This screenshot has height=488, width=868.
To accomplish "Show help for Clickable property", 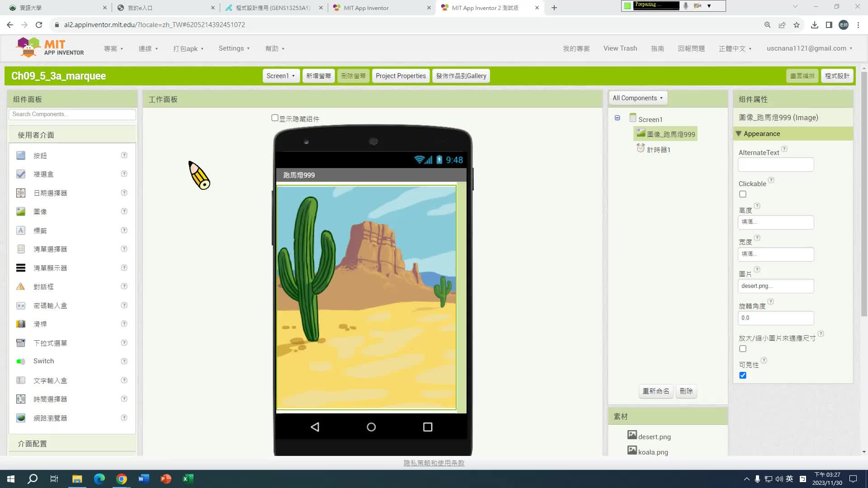I will 771,180.
